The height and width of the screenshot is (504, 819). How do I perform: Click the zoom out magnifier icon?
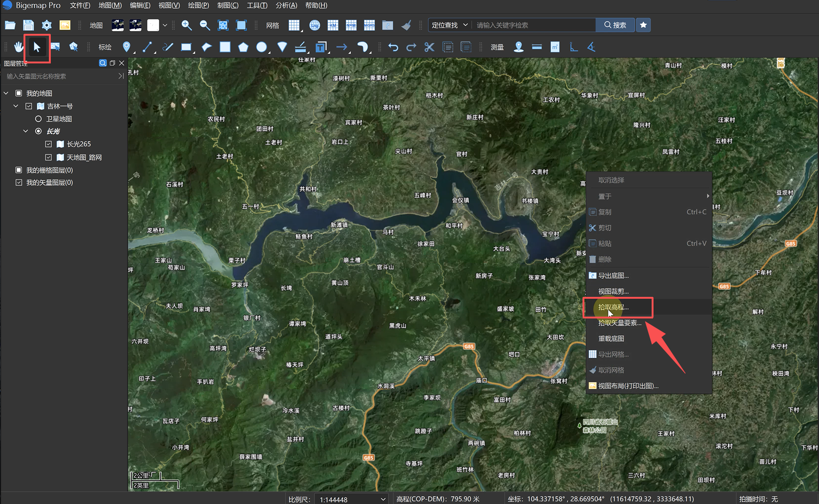point(205,25)
